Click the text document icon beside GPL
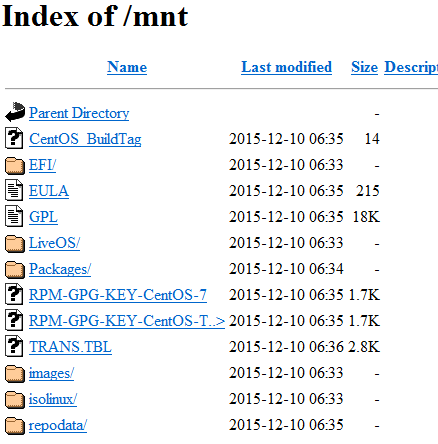The height and width of the screenshot is (444, 438). point(14,216)
